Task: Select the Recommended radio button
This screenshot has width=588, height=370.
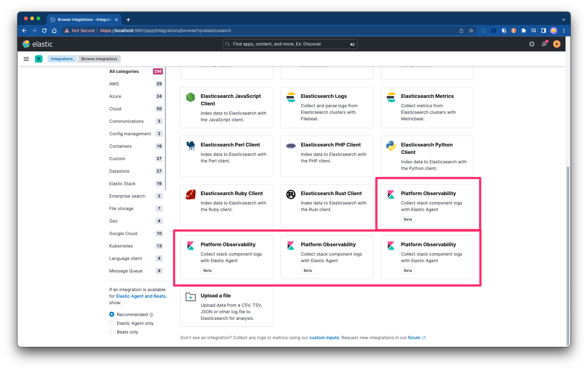Action: [x=112, y=314]
